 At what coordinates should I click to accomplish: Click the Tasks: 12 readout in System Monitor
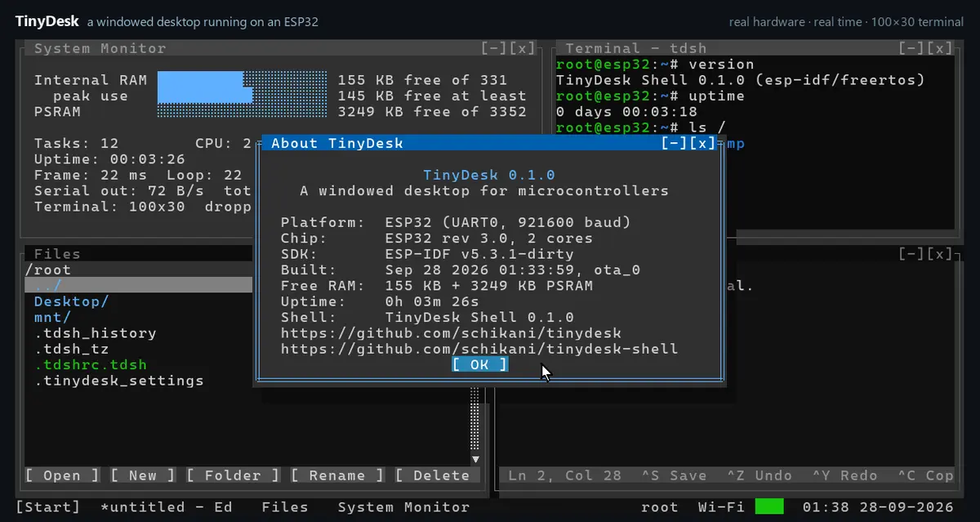point(77,143)
